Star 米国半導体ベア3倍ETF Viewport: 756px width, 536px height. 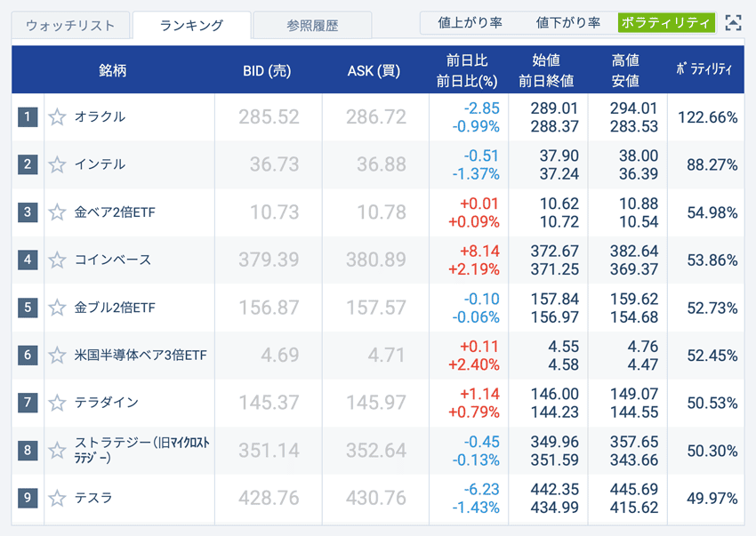[x=57, y=356]
